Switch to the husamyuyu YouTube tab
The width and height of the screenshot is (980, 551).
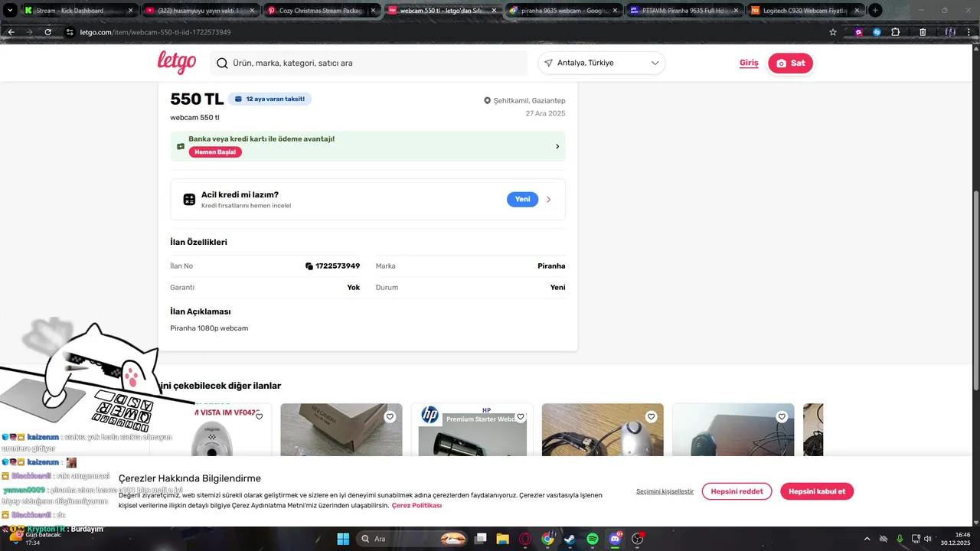200,11
